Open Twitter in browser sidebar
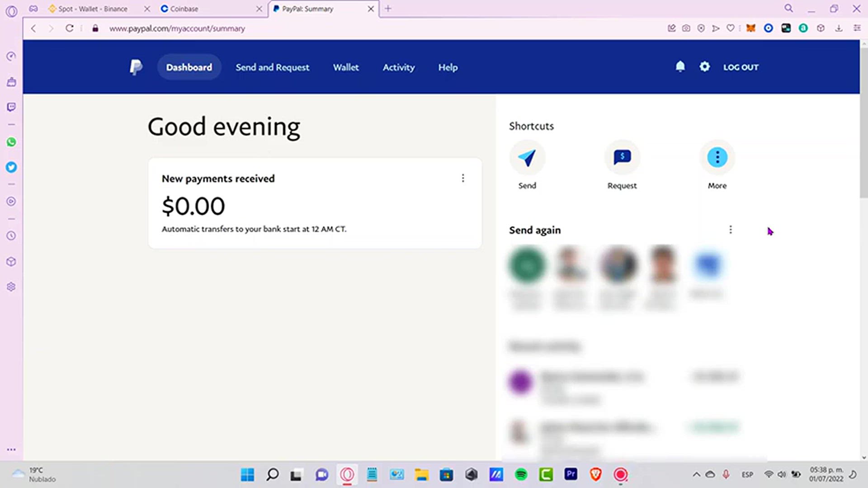The width and height of the screenshot is (868, 488). (11, 168)
